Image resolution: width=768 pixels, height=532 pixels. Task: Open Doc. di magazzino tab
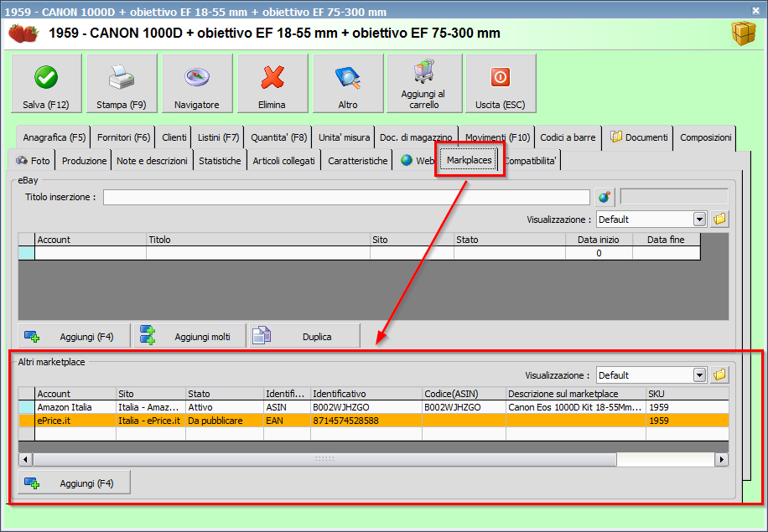click(417, 137)
